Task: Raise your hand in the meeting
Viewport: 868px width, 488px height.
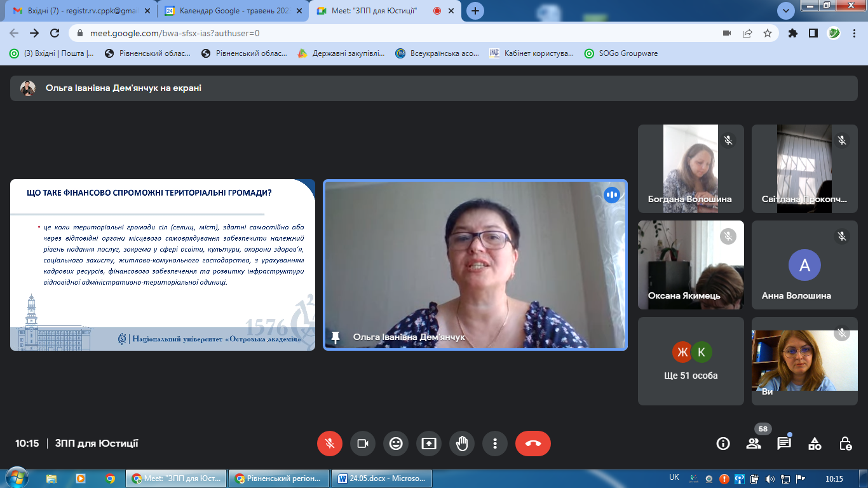Action: coord(462,444)
